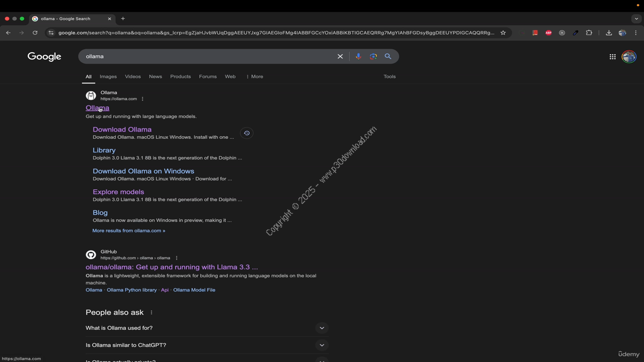The width and height of the screenshot is (644, 362).
Task: Clear the search box with X icon
Action: pyautogui.click(x=340, y=56)
